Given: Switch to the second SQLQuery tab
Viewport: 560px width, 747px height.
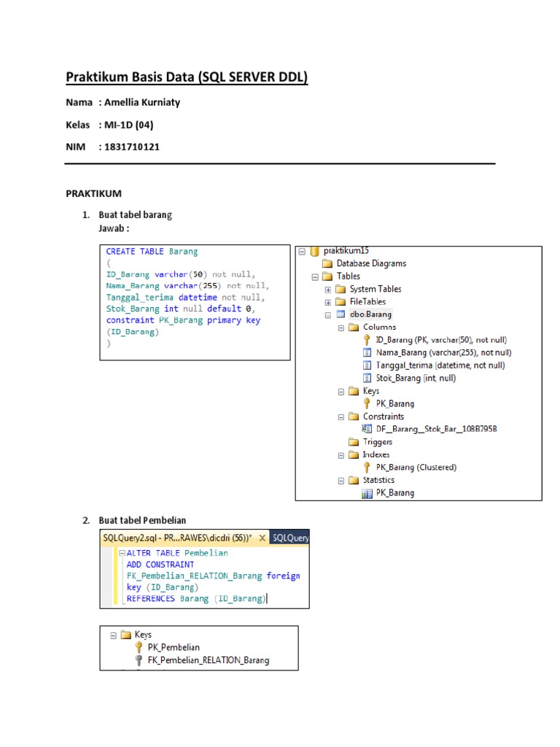Looking at the screenshot, I should tap(289, 538).
